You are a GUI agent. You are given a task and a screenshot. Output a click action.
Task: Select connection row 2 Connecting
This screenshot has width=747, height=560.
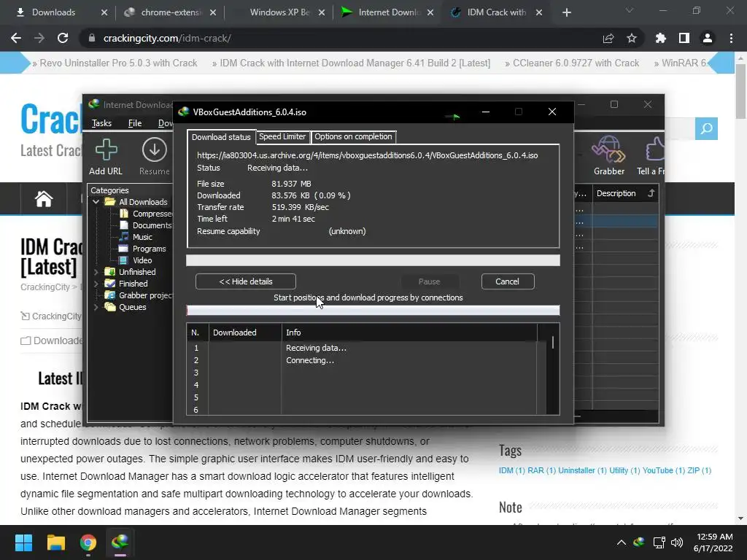362,360
